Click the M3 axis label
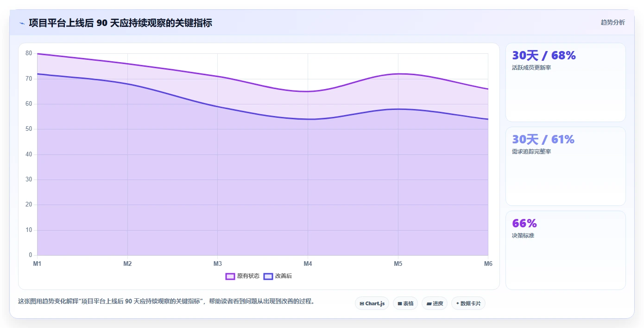This screenshot has height=328, width=644. pos(217,264)
